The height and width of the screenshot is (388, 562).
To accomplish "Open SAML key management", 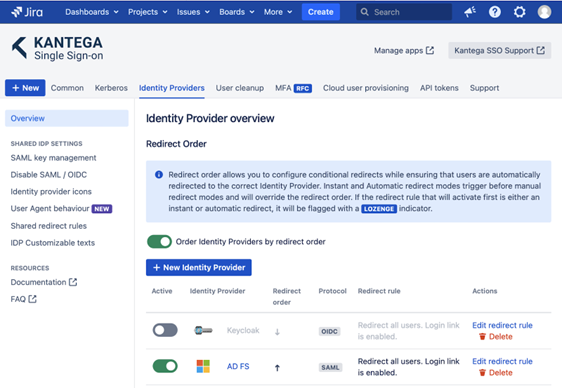I will click(53, 158).
